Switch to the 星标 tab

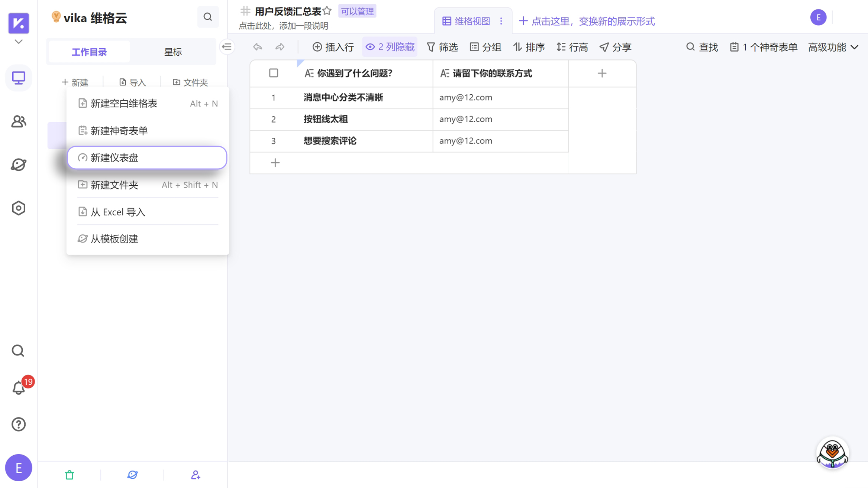click(173, 52)
